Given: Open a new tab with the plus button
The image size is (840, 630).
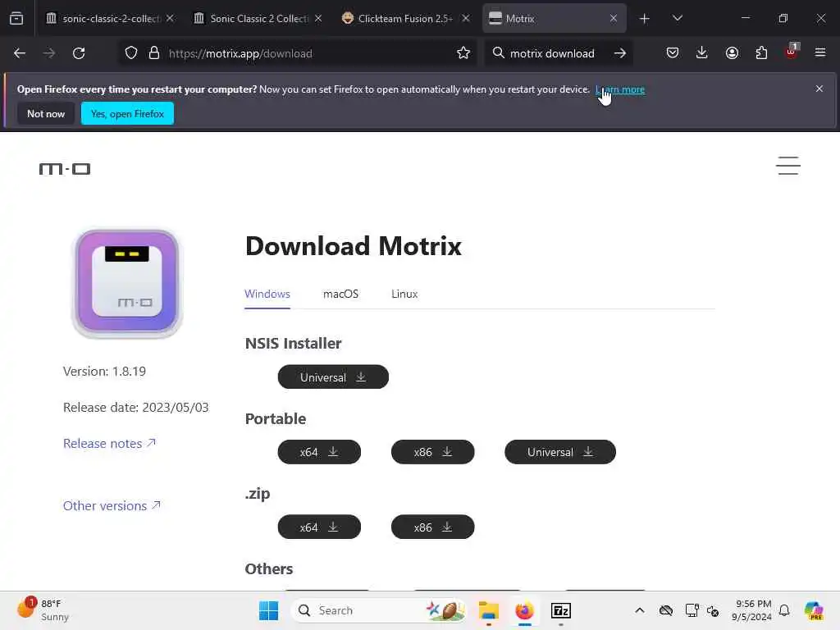Looking at the screenshot, I should tap(645, 19).
